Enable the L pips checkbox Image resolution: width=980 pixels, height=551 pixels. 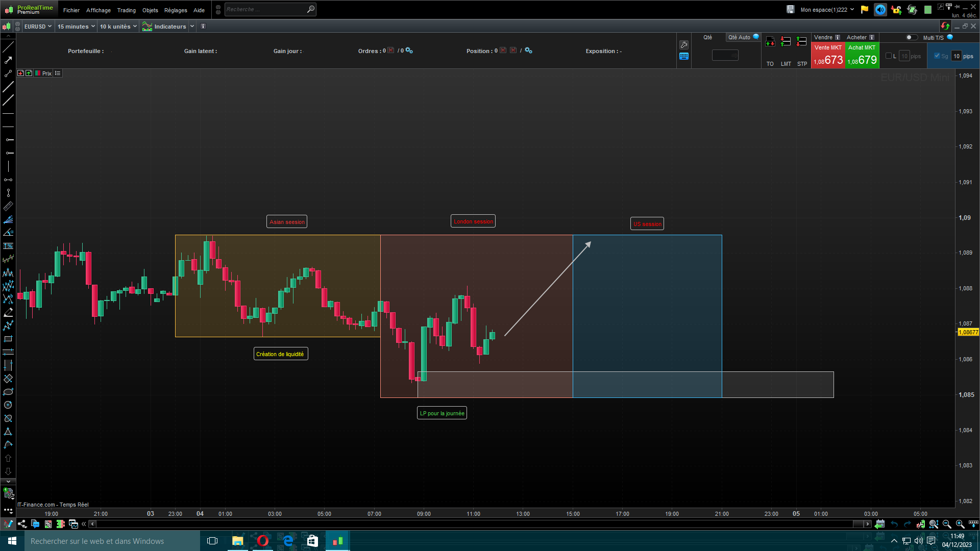pyautogui.click(x=889, y=56)
